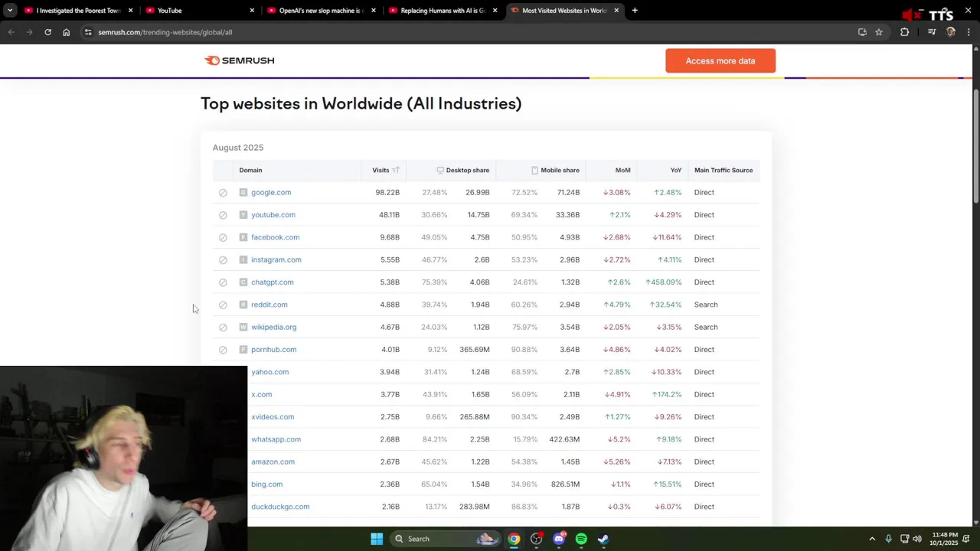The image size is (980, 551).
Task: Open Steam from the taskbar
Action: (603, 539)
